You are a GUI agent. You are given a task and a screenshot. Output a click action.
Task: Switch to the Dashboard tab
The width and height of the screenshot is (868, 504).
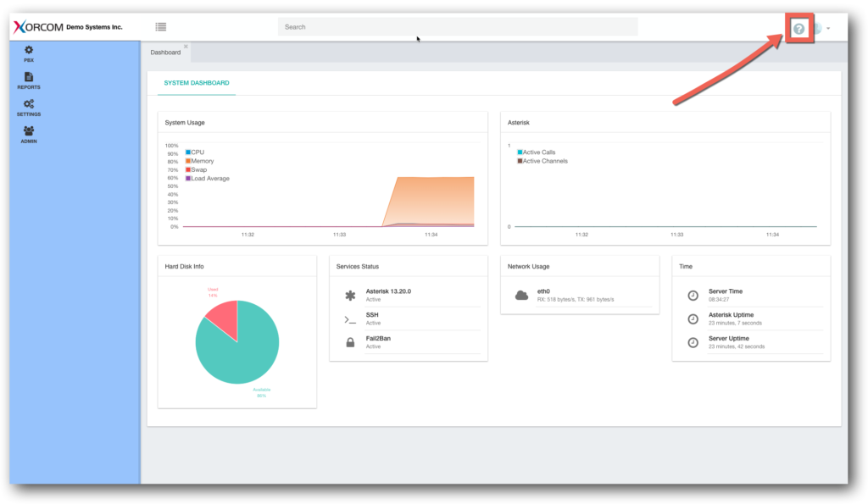(x=165, y=53)
